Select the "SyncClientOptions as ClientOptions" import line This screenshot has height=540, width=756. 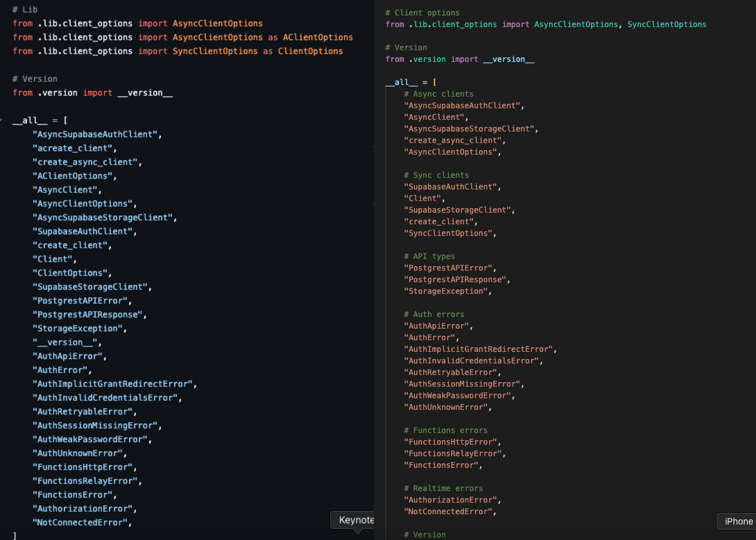point(178,51)
